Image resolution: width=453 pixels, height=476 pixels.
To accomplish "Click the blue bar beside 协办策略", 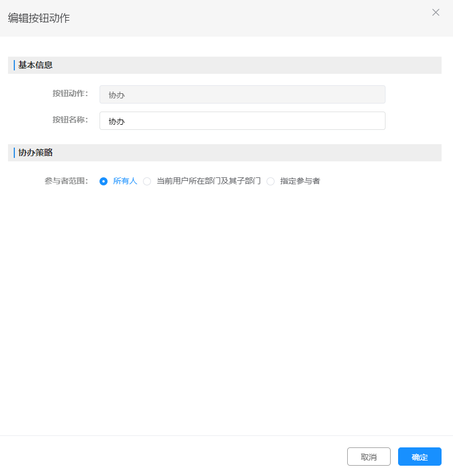I will [x=14, y=153].
